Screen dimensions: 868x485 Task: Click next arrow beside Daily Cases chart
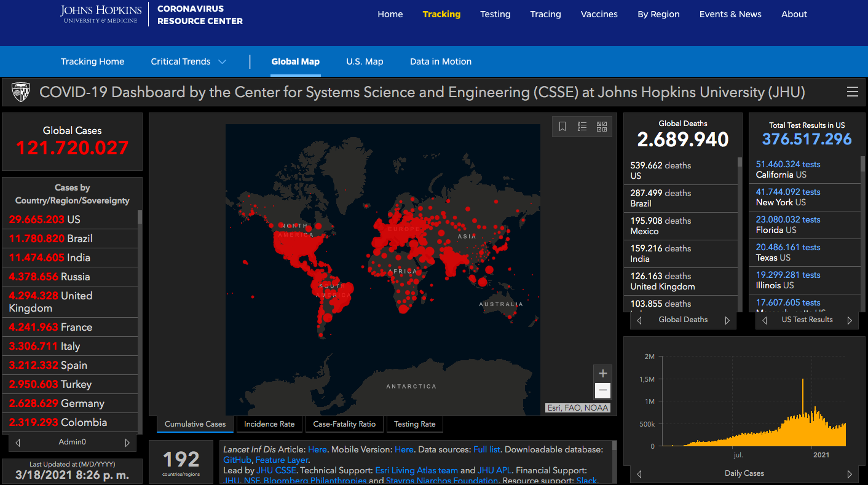(850, 474)
